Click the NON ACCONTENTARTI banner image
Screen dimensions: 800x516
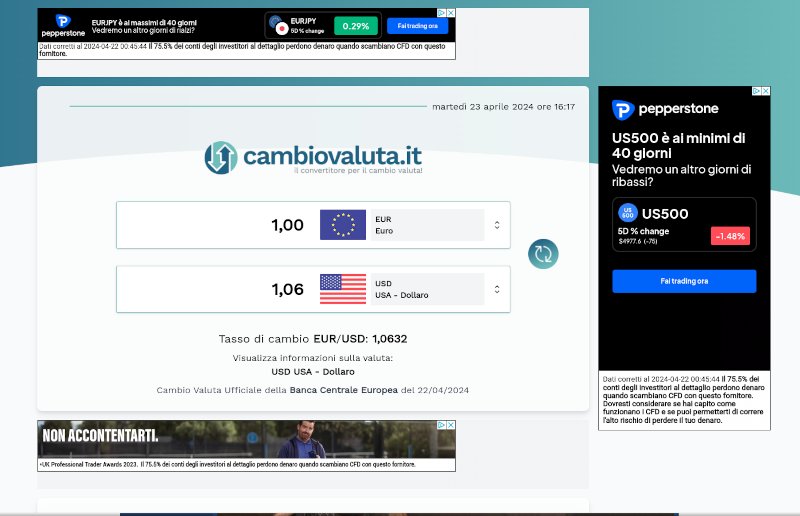246,439
